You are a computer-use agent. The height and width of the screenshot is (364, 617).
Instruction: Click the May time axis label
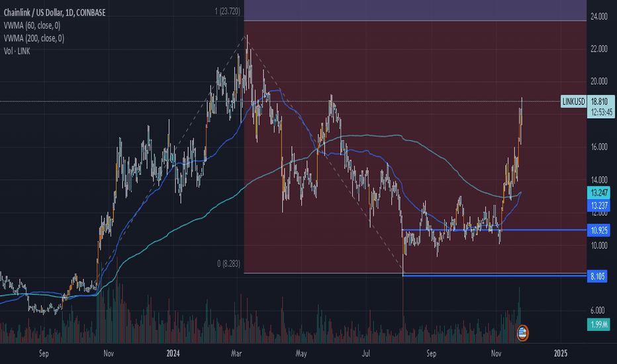pyautogui.click(x=301, y=353)
